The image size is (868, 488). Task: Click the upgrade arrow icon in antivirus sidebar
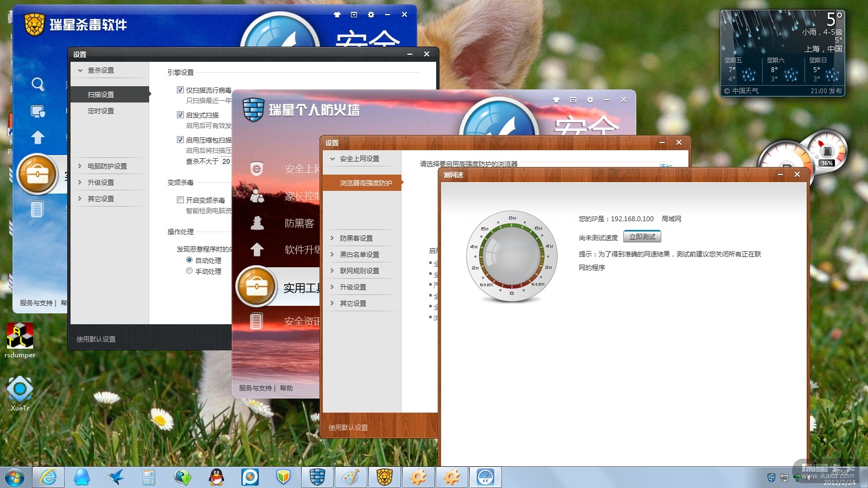[x=38, y=137]
